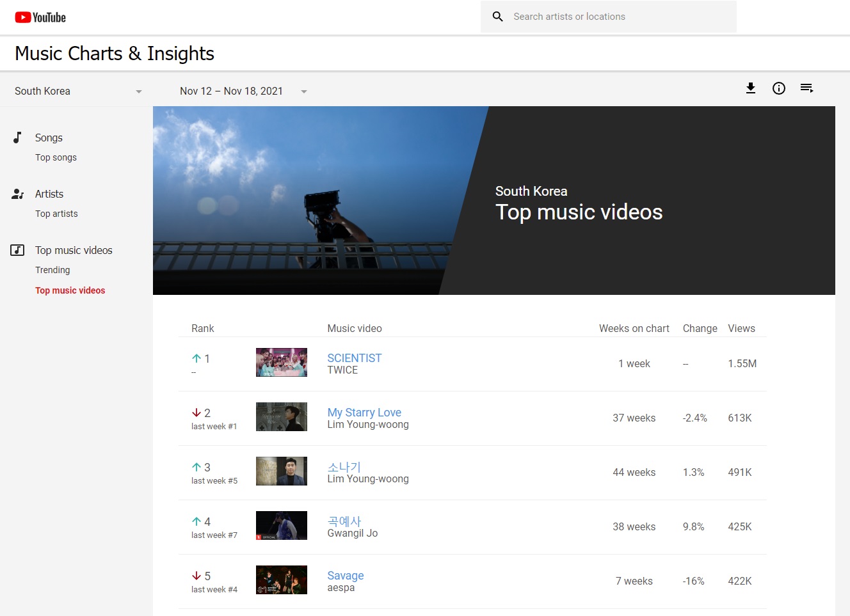Open the 곡예사 video link

click(x=344, y=521)
